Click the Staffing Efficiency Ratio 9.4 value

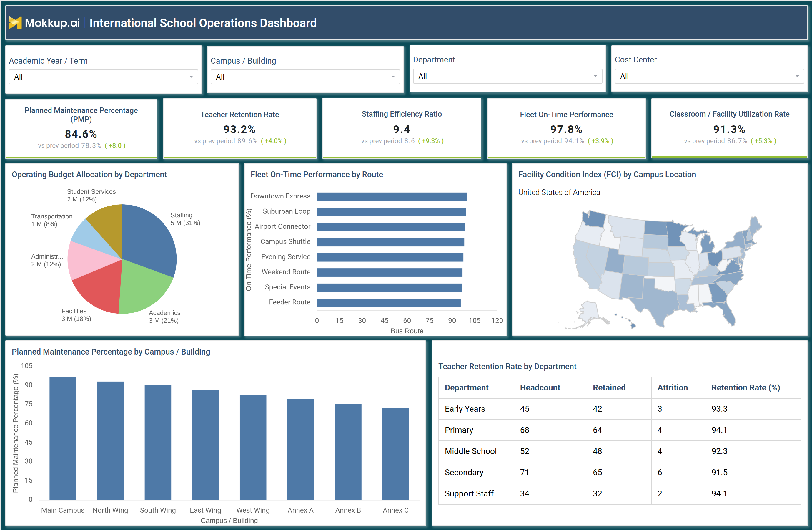(402, 130)
